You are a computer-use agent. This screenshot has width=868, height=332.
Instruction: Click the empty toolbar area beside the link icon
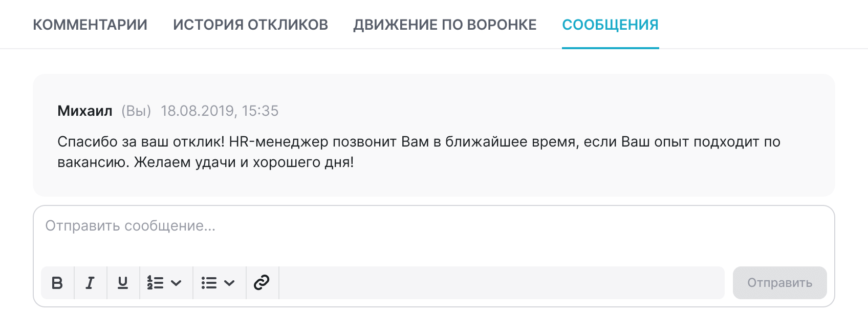502,283
